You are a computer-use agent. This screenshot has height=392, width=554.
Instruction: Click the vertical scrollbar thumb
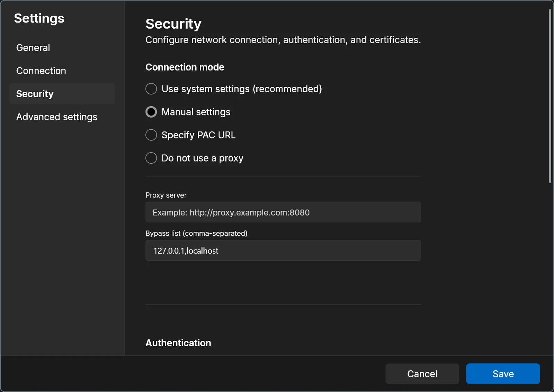550,96
